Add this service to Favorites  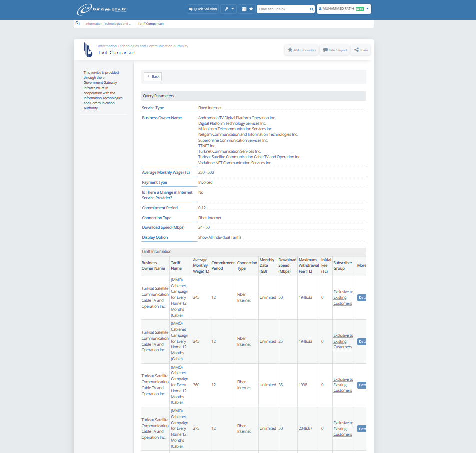[301, 50]
